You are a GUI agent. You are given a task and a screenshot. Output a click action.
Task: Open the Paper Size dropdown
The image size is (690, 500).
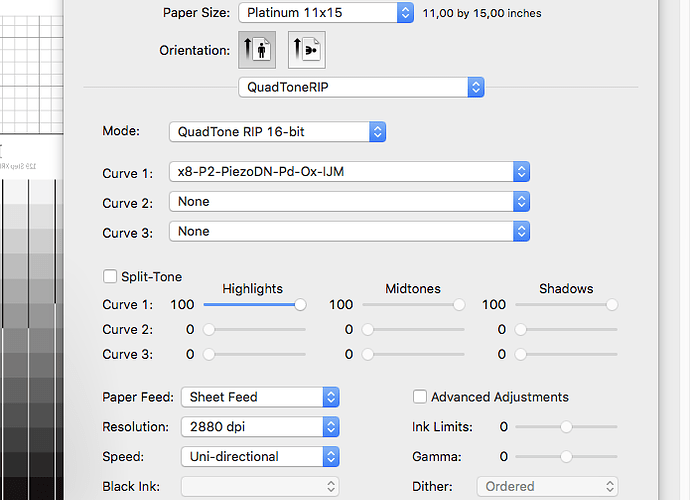coord(326,12)
